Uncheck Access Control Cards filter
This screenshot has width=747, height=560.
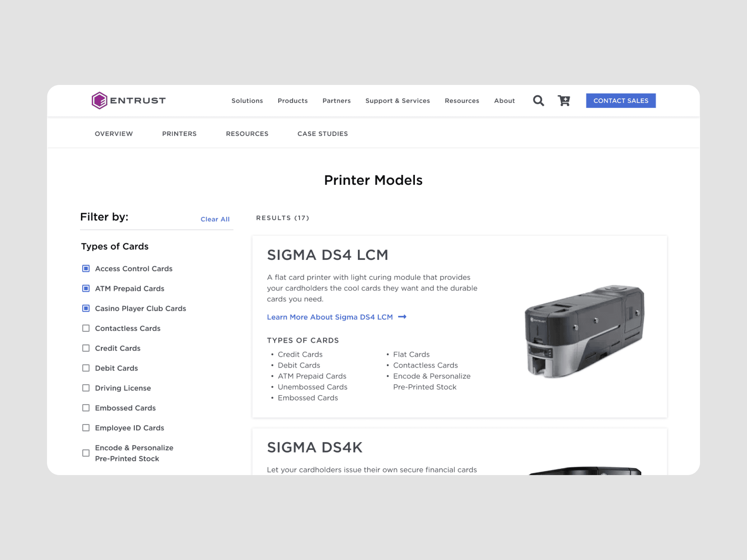[86, 269]
